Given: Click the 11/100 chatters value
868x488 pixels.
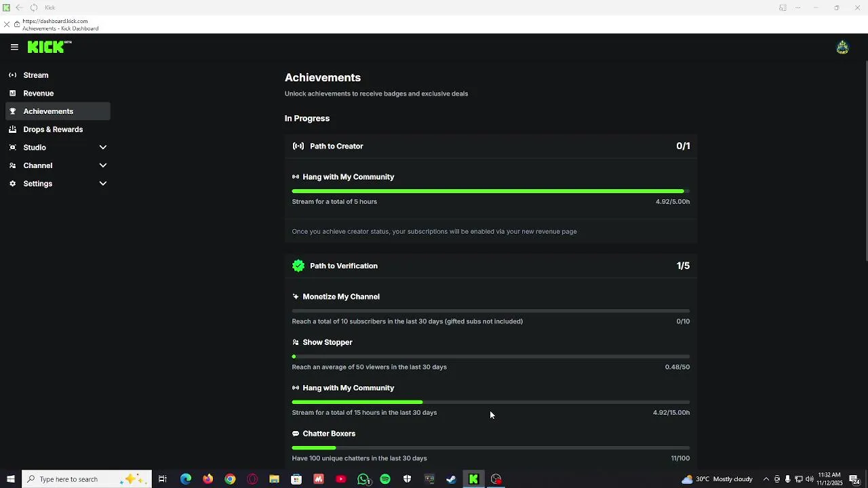Looking at the screenshot, I should (680, 459).
